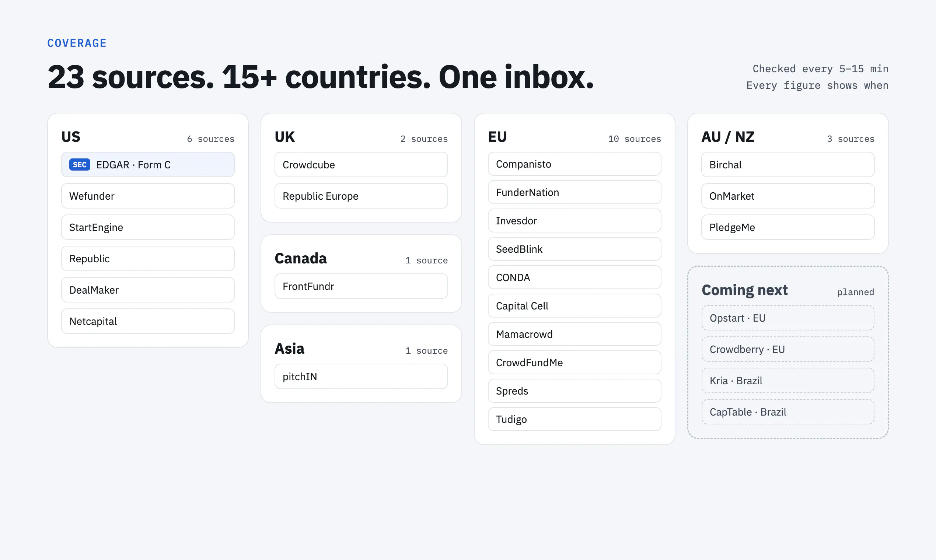This screenshot has width=936, height=560.
Task: Click the SEC badge on EDGAR row
Action: pyautogui.click(x=80, y=165)
